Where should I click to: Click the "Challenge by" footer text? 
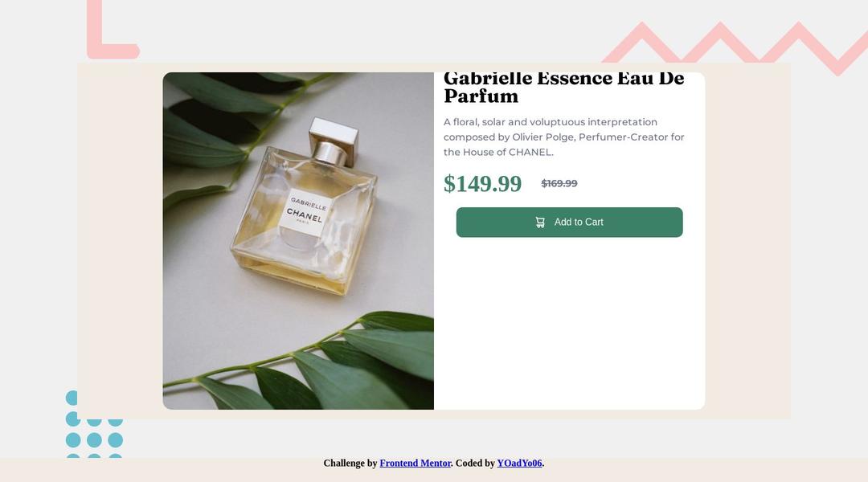click(350, 464)
